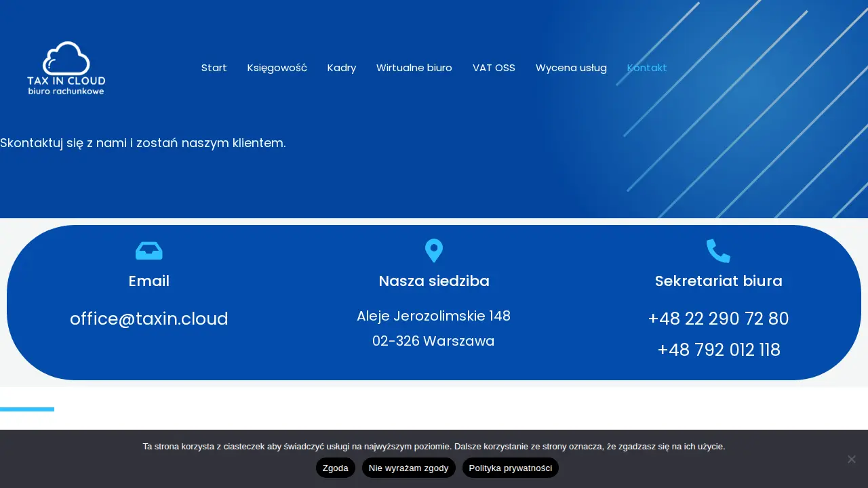
Task: Click the cookie notice message text
Action: click(434, 446)
